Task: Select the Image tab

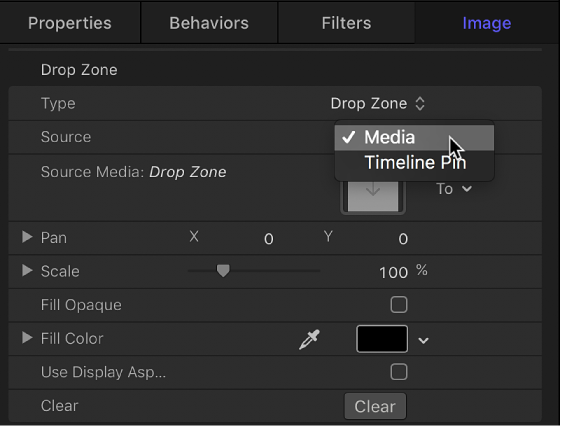Action: pyautogui.click(x=487, y=23)
